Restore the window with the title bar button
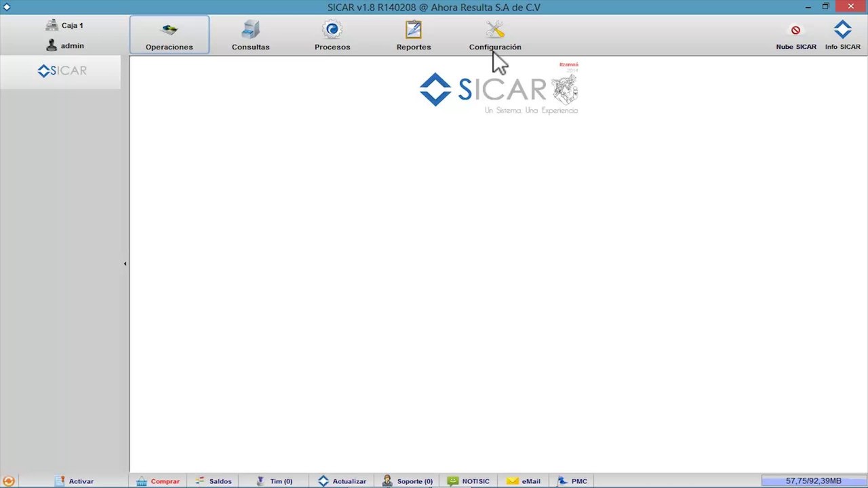Viewport: 868px width, 488px height. click(826, 7)
